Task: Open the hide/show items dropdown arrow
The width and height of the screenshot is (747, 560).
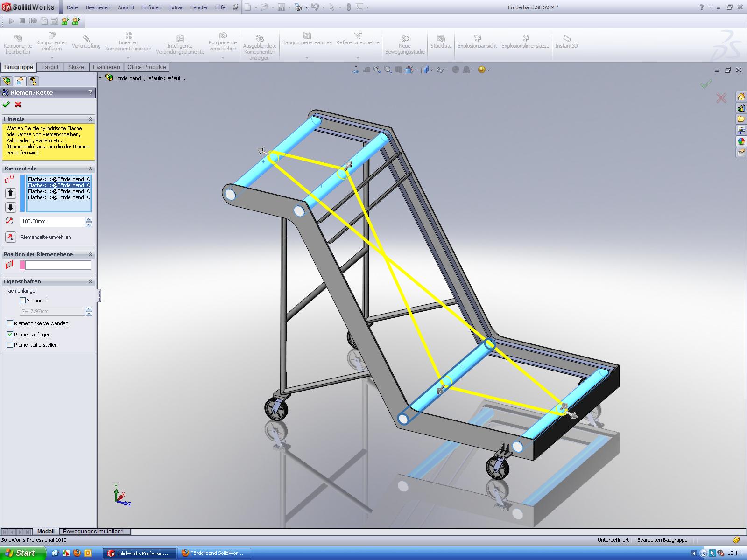Action: click(x=447, y=70)
